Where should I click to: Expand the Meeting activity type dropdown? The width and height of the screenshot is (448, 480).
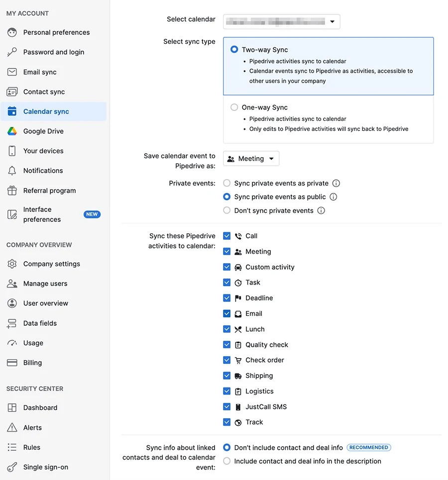point(251,159)
